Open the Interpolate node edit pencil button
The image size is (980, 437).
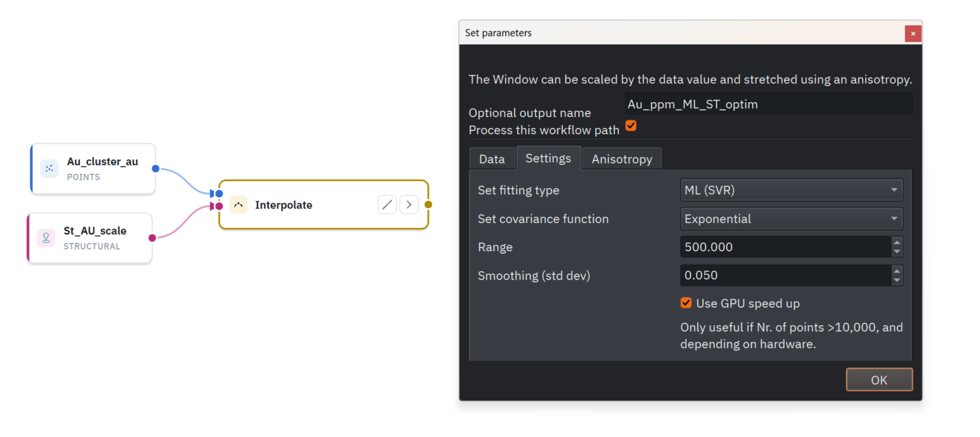point(387,205)
